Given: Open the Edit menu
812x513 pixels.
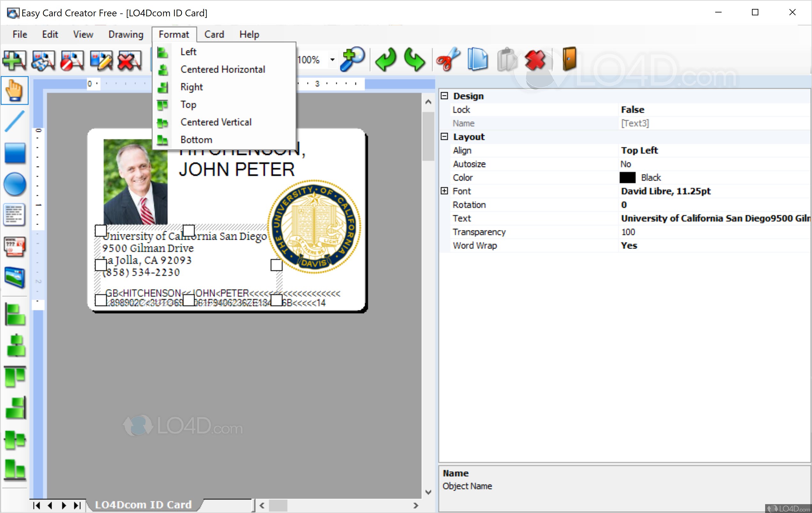Looking at the screenshot, I should (x=50, y=35).
